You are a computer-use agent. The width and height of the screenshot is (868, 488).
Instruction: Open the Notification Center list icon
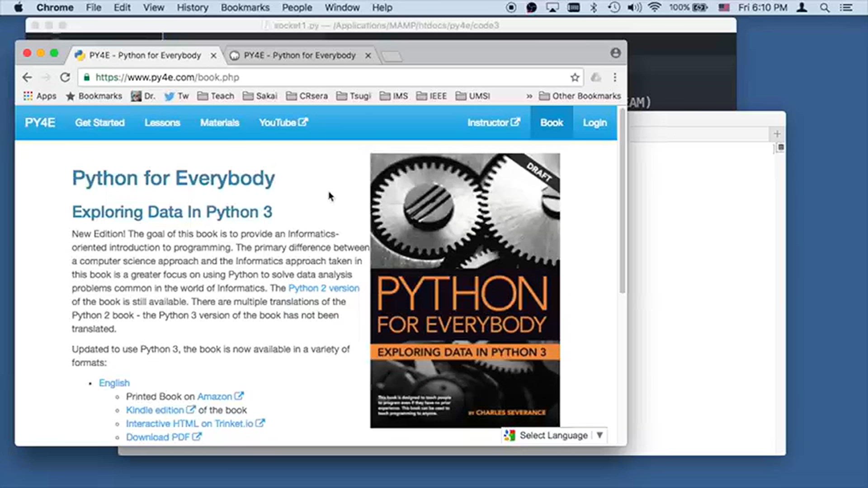[846, 8]
